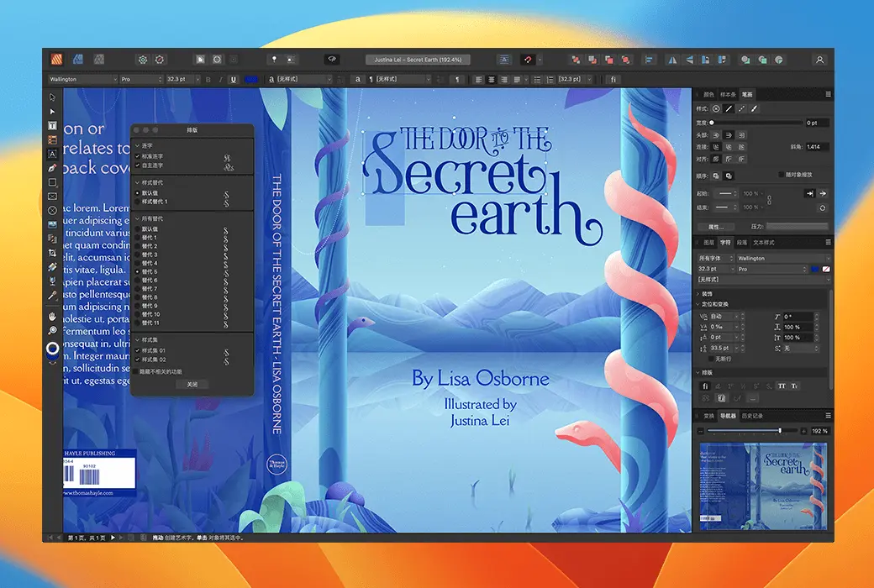874x588 pixels.
Task: Toggle 样式集 01 checkbox
Action: tap(138, 350)
